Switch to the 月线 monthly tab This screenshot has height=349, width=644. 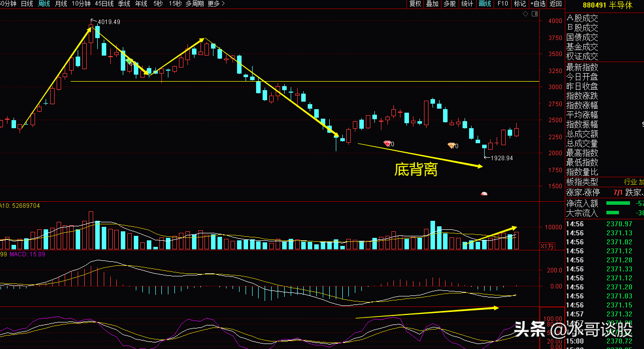coord(61,4)
